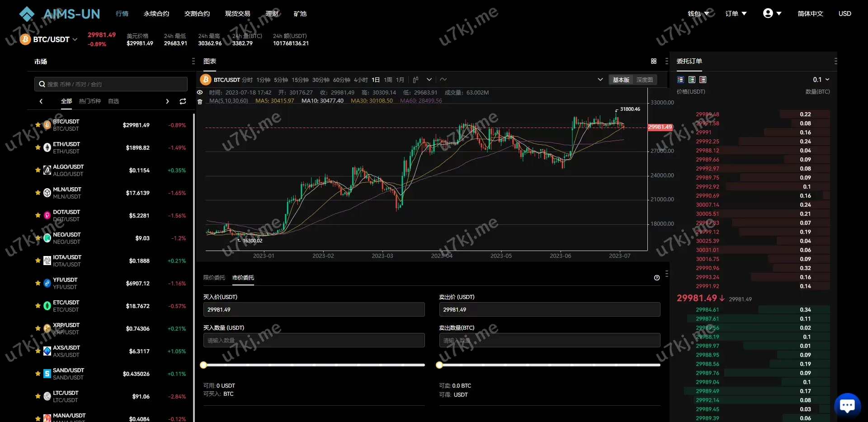Switch to the 限价委托 limit order tab
Viewport: 868px width, 422px height.
tap(214, 278)
